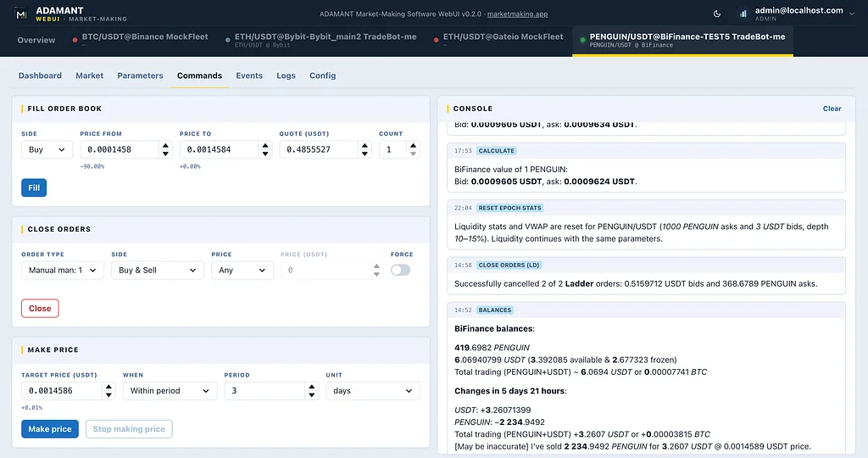The height and width of the screenshot is (458, 868).
Task: Switch to ETH/USDT@Gateio MockFleet bot tab
Action: tap(498, 39)
